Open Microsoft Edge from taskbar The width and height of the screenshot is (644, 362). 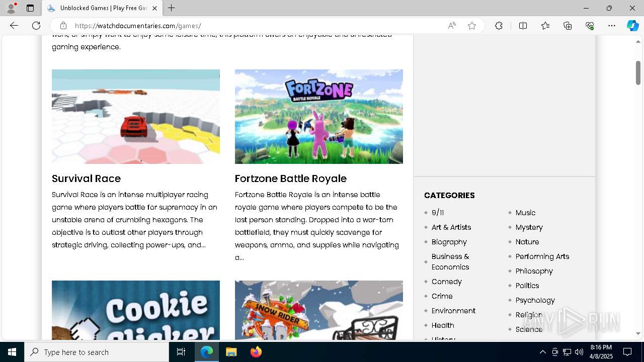tap(207, 352)
